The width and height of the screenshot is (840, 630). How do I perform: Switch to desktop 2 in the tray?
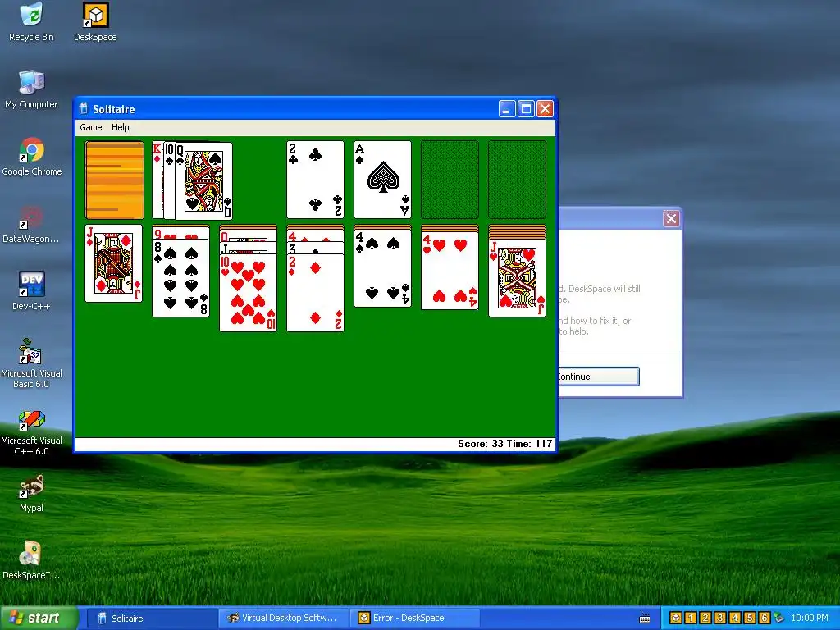click(x=705, y=618)
